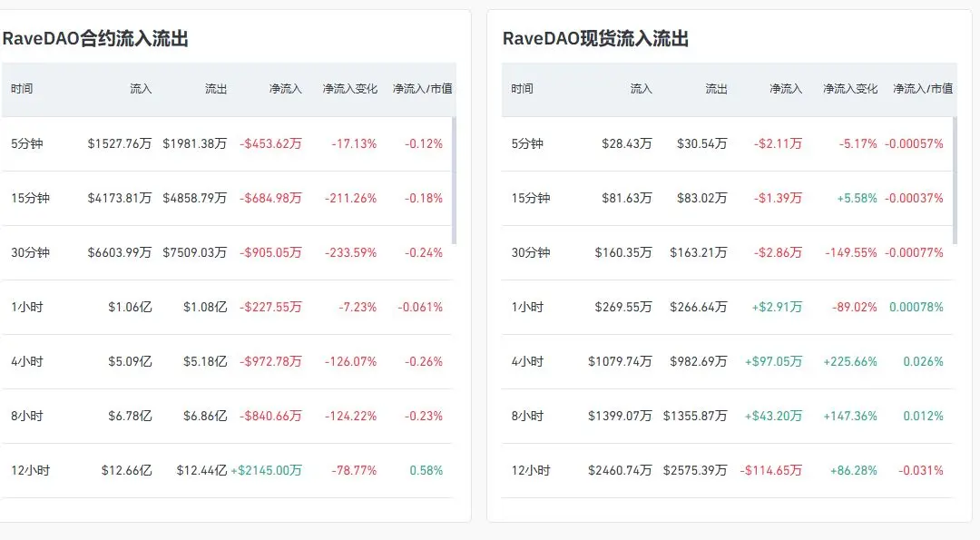
Task: Click the $7509.03万 outflow value
Action: click(x=194, y=252)
